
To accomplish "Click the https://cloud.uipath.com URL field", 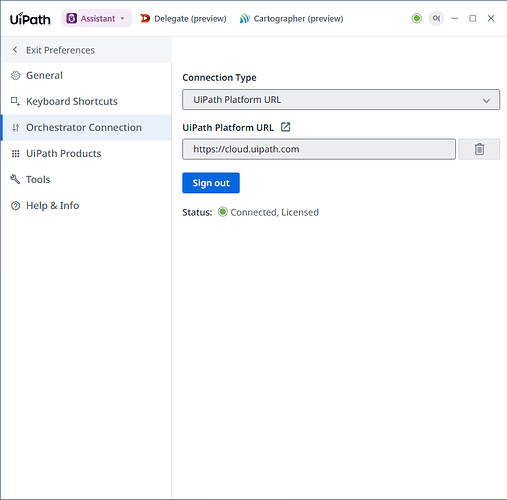I will click(x=319, y=149).
